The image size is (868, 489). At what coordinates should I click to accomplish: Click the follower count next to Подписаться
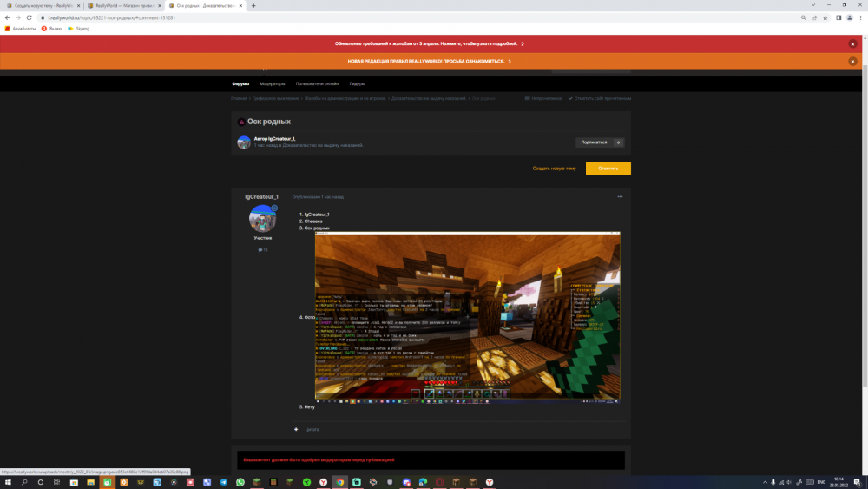(618, 142)
